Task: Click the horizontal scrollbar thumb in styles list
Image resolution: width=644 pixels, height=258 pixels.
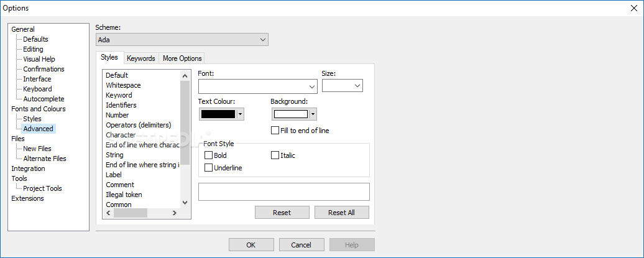Action: (x=130, y=213)
